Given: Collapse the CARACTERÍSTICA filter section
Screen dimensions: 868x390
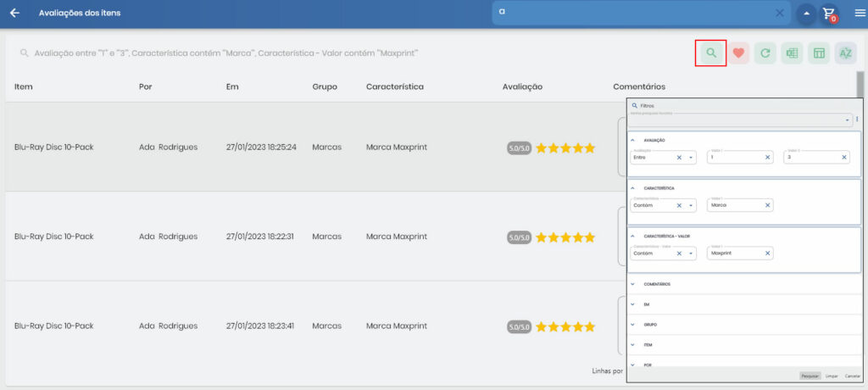Looking at the screenshot, I should click(632, 188).
